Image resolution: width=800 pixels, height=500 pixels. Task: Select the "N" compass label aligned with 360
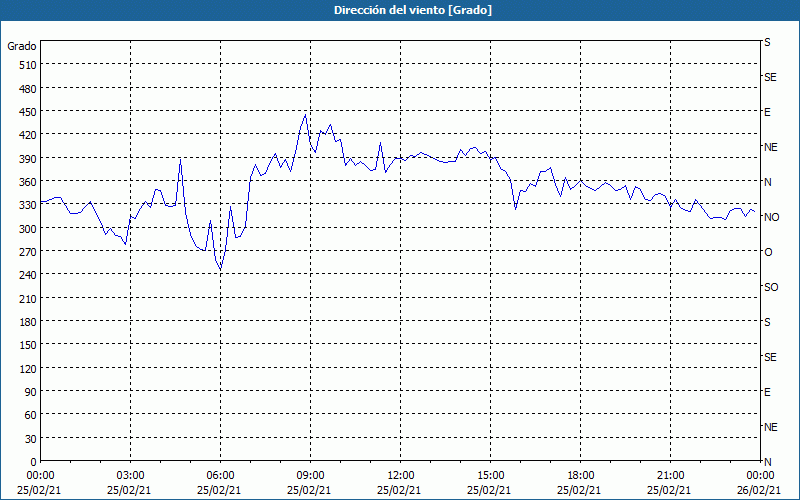tap(767, 182)
